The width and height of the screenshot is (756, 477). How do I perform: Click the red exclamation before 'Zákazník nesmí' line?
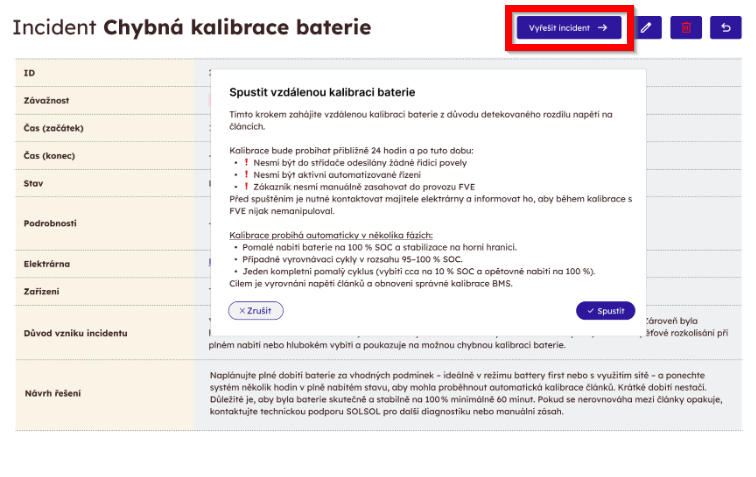coord(246,187)
